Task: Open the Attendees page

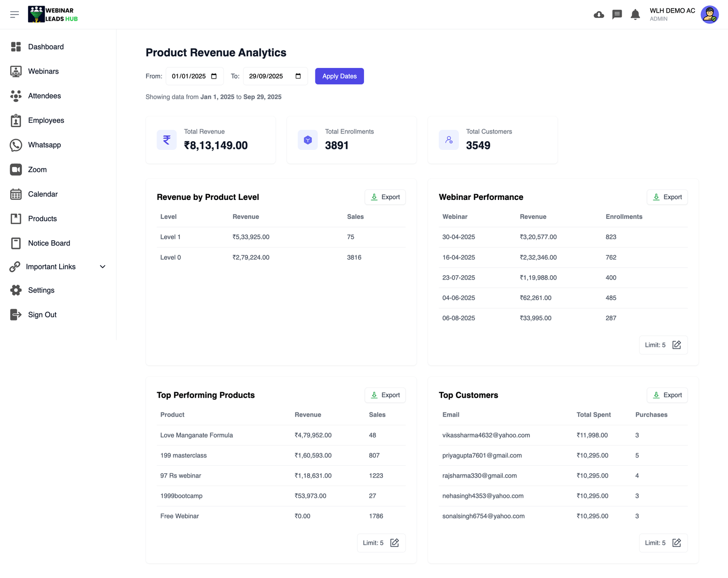Action: [44, 96]
